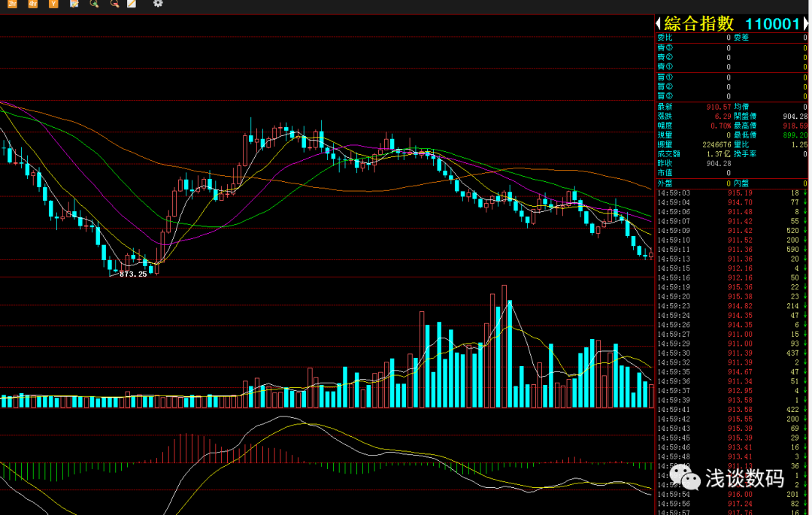Select the 14:59:04 tick row
812x515 pixels.
[x=732, y=202]
